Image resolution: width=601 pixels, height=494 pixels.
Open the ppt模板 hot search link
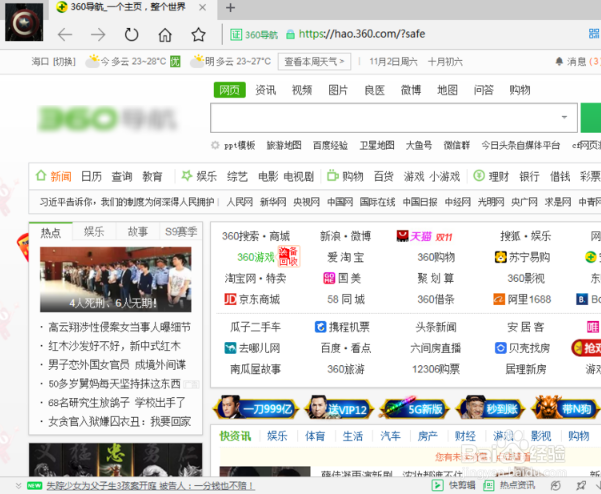click(x=240, y=146)
